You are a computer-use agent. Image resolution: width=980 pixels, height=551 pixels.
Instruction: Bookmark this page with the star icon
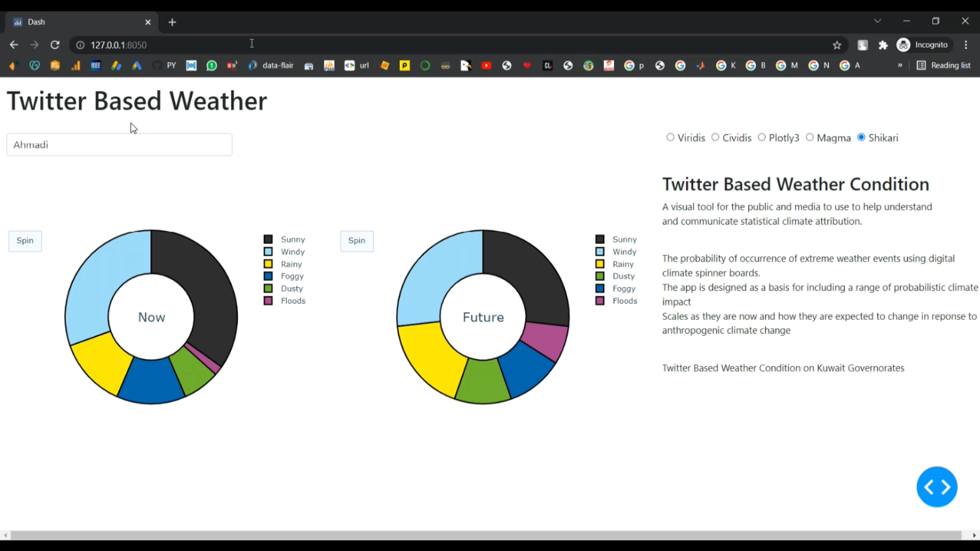click(837, 45)
